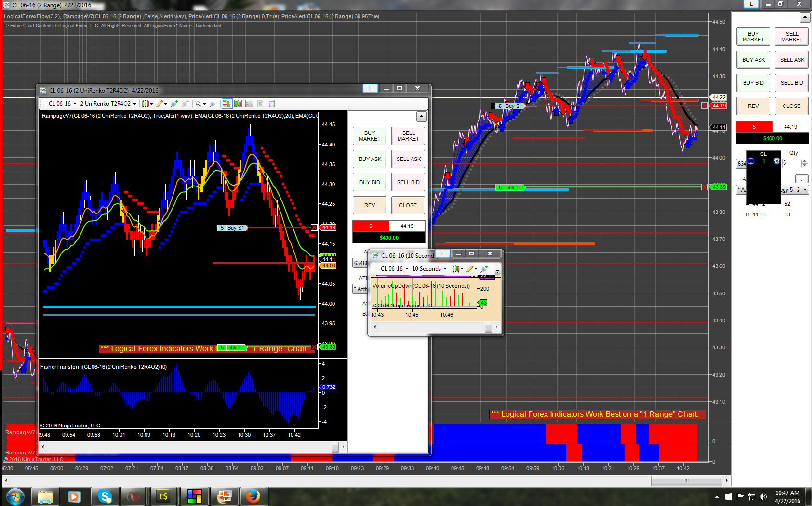Decrease Qty with the down stepper arrow

coord(805,165)
